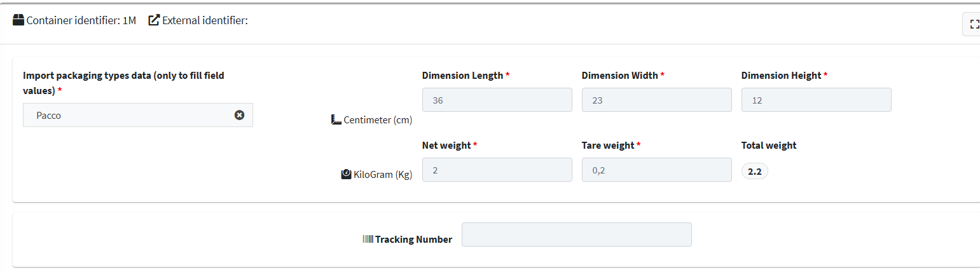The image size is (980, 272).
Task: Click the KiloGram (Kg) unit label
Action: (x=383, y=175)
